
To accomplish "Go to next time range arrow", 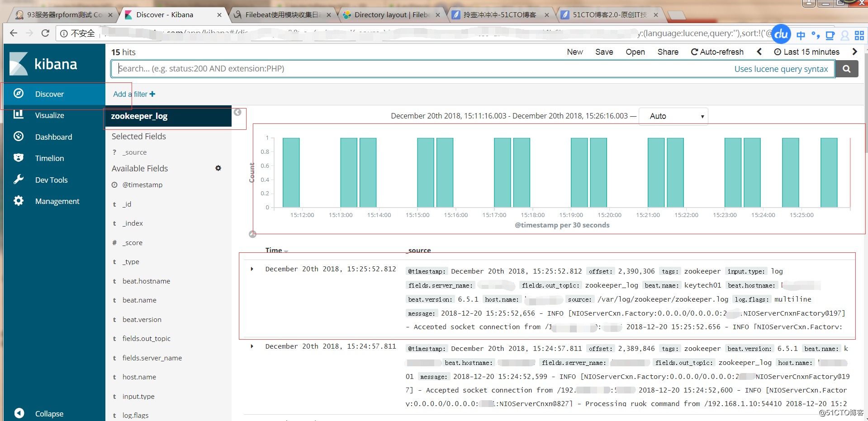I will point(854,52).
